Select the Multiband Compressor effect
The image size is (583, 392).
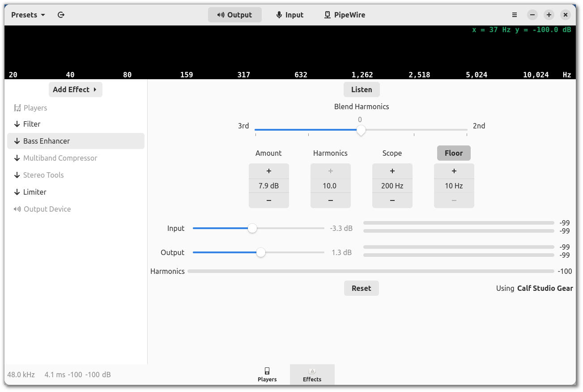60,158
